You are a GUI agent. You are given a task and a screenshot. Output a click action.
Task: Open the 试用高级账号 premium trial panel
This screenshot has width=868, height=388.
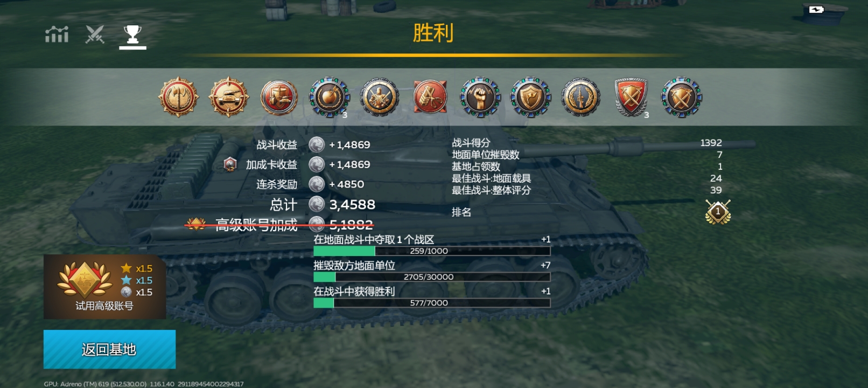pyautogui.click(x=104, y=287)
